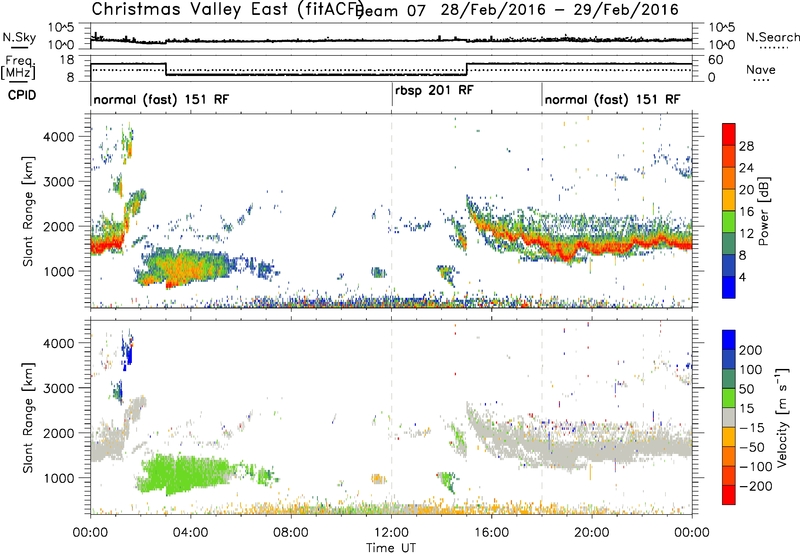800x554 pixels.
Task: Click the "08:00" time axis label
Action: point(291,533)
